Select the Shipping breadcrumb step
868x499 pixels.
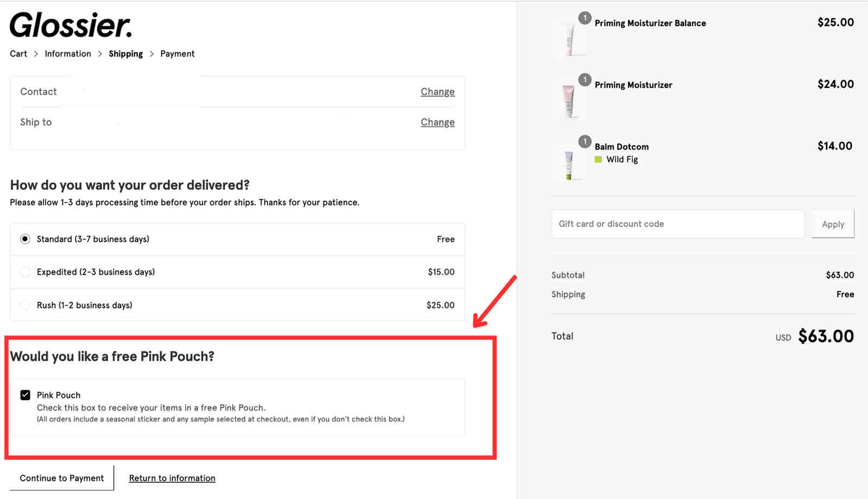126,54
